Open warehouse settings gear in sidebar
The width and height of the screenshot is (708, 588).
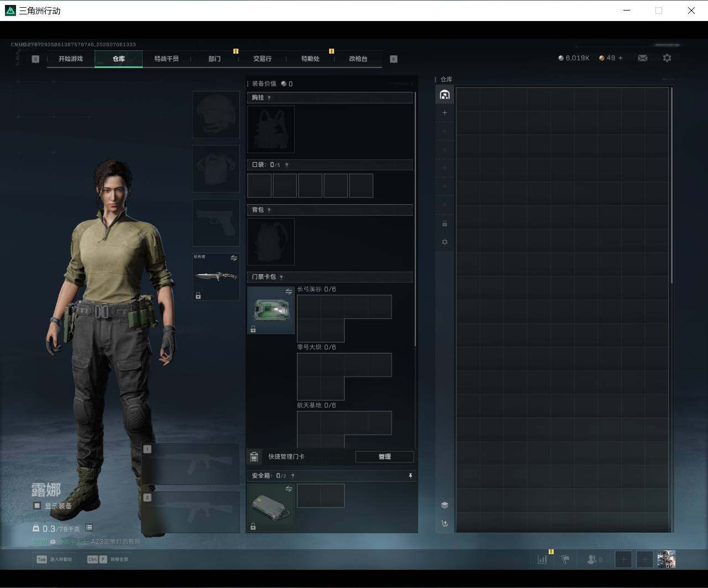pos(444,242)
